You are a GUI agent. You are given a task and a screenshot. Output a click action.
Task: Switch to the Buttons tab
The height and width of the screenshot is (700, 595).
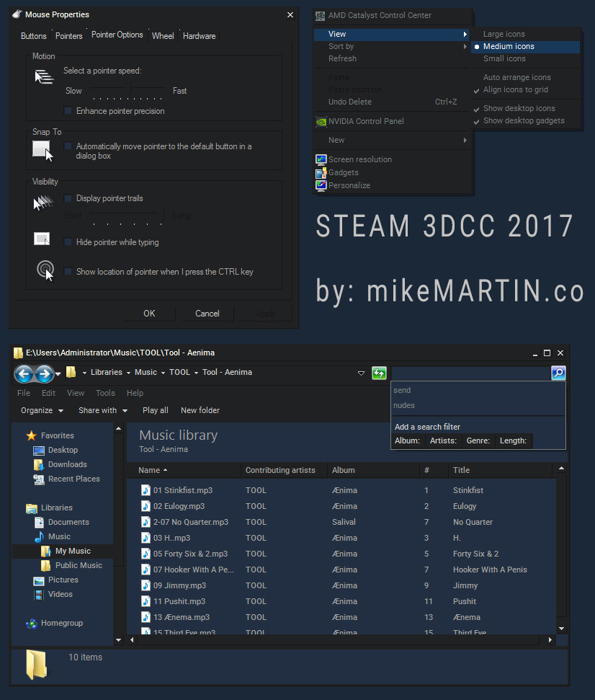click(33, 36)
